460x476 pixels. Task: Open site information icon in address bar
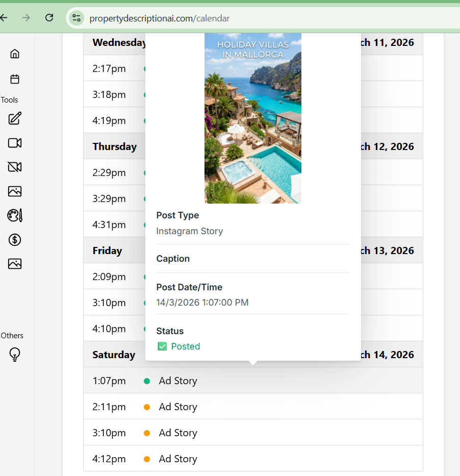(x=76, y=18)
